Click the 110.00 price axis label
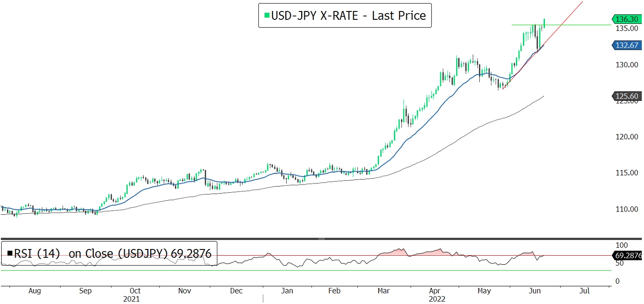The height and width of the screenshot is (304, 644). [x=627, y=209]
